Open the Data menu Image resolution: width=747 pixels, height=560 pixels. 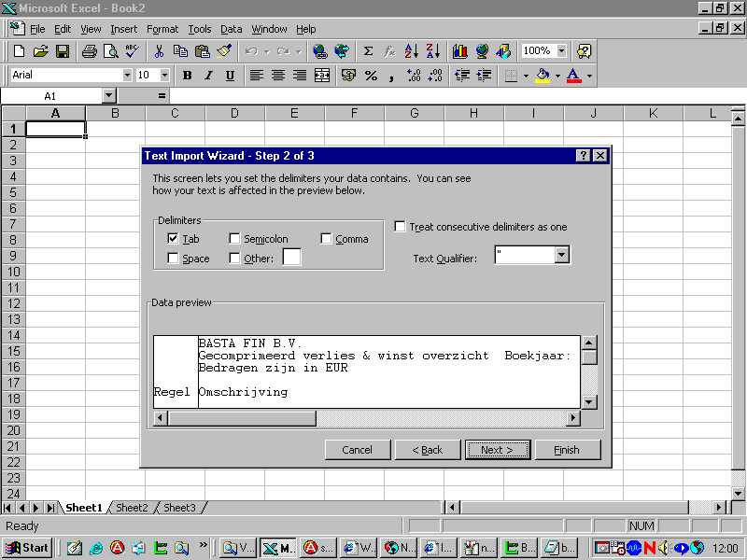click(x=231, y=29)
